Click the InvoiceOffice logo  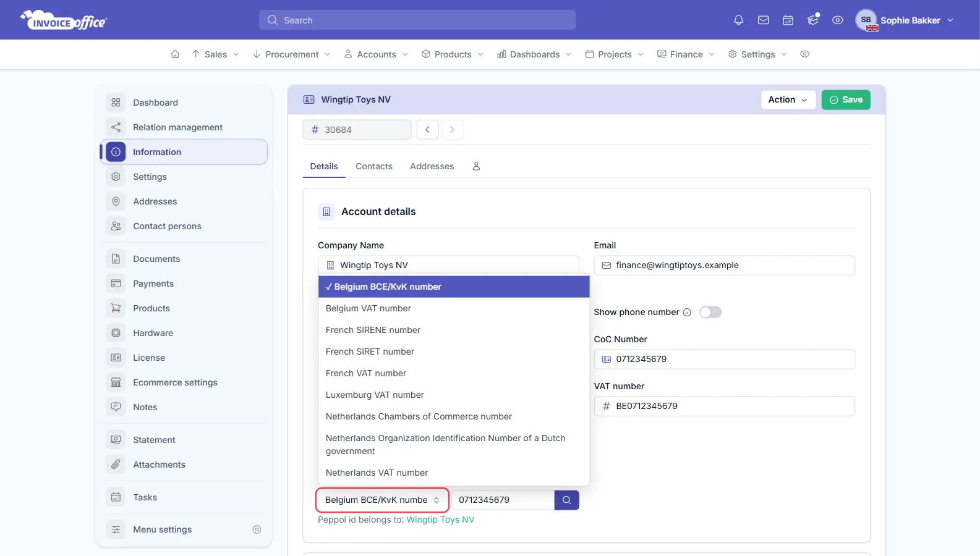(64, 20)
